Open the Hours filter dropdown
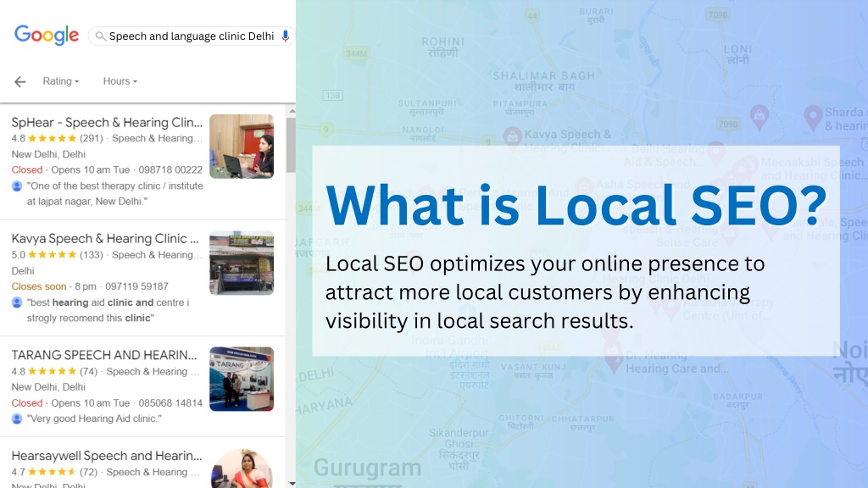The height and width of the screenshot is (488, 868). (x=120, y=80)
